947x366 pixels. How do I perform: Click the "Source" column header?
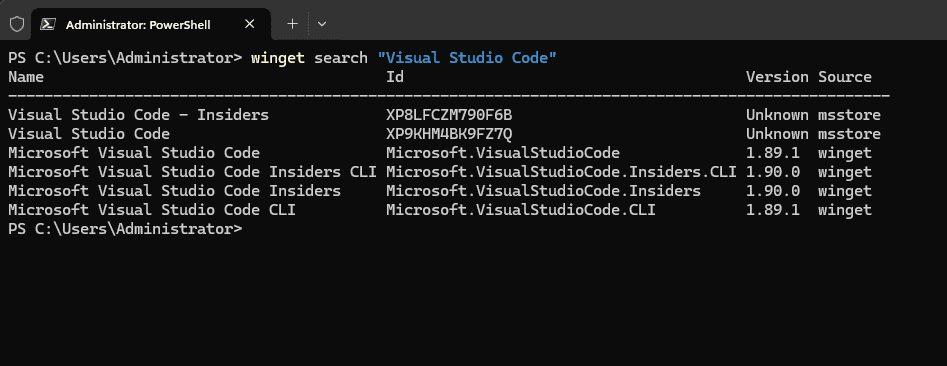coord(845,77)
